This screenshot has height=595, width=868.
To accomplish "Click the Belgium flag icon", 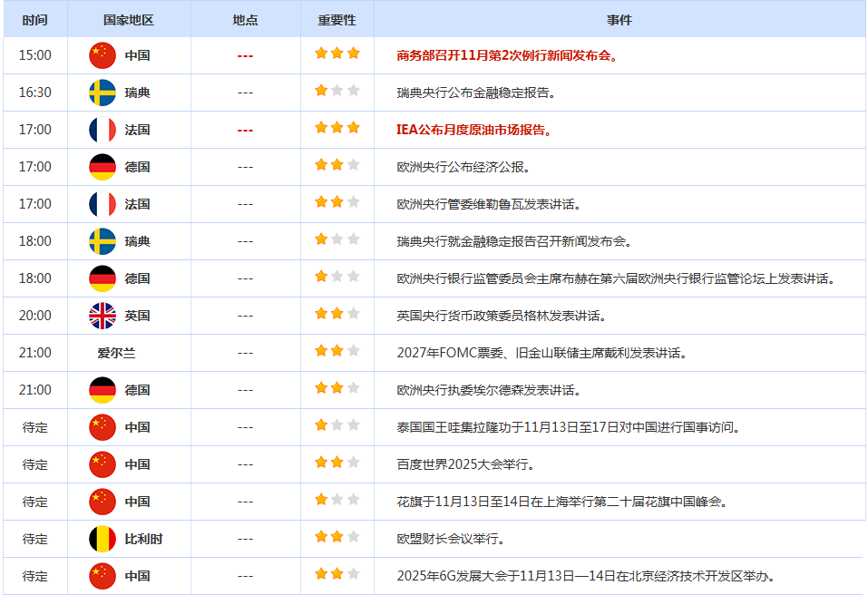I will point(102,539).
